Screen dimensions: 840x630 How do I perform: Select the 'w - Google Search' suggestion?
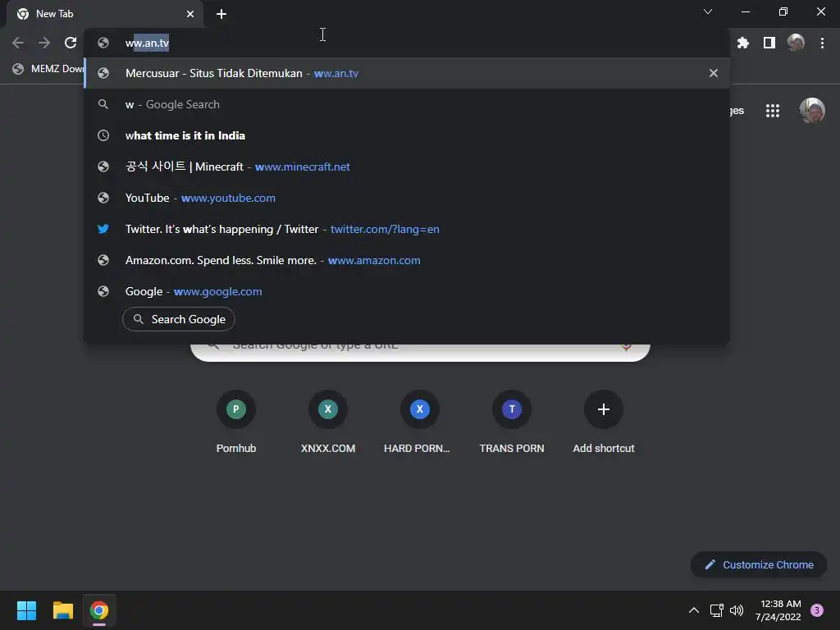point(407,104)
